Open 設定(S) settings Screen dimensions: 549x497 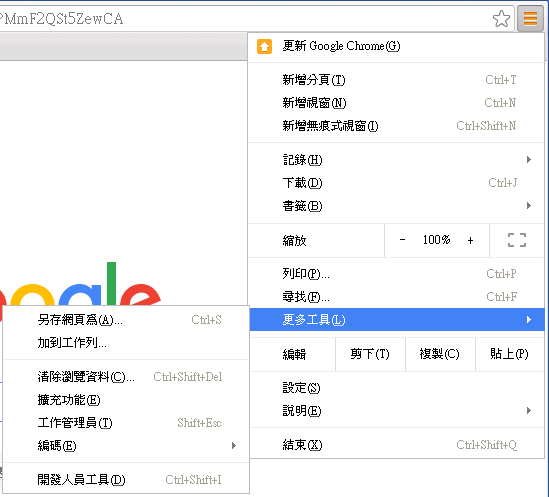pyautogui.click(x=396, y=388)
